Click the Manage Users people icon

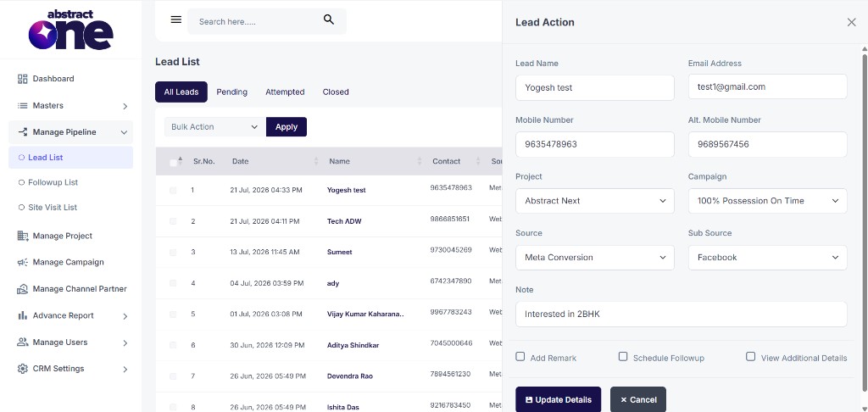pyautogui.click(x=23, y=342)
